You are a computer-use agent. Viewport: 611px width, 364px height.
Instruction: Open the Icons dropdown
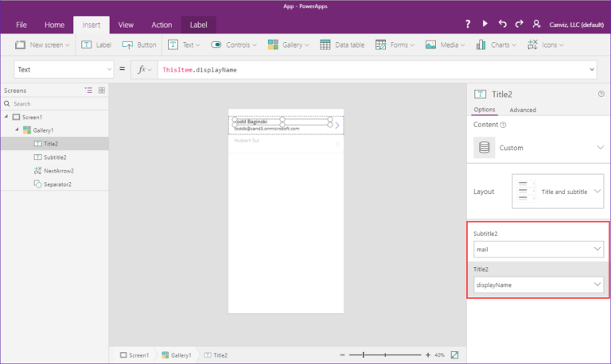pos(546,45)
